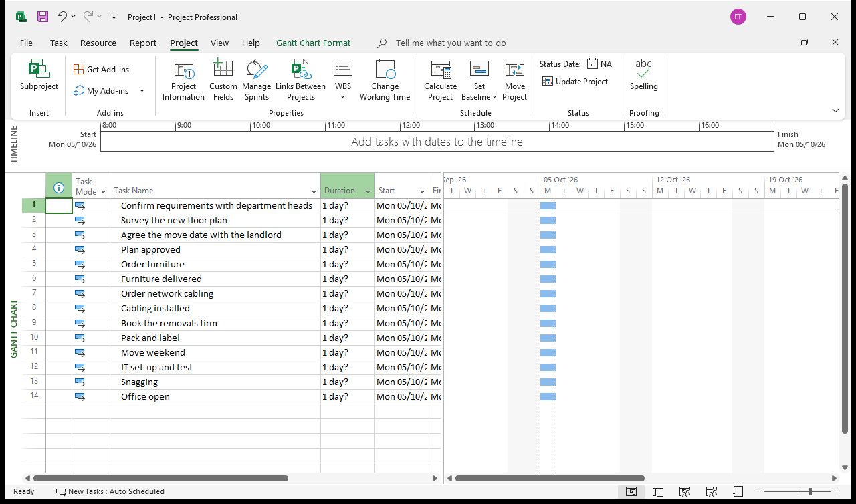856x504 pixels.
Task: Select the IT set-up and test task
Action: click(156, 367)
